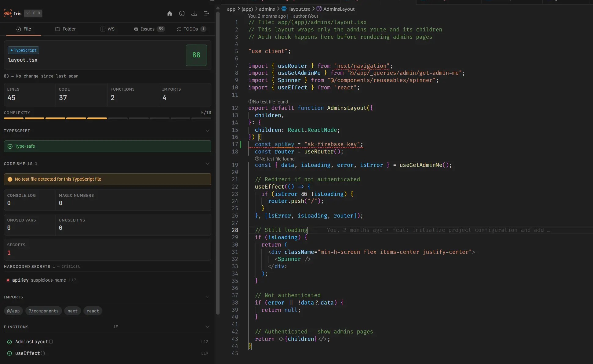Click the FUNCTIONS 2 stat card
593x364 pixels.
pos(133,95)
